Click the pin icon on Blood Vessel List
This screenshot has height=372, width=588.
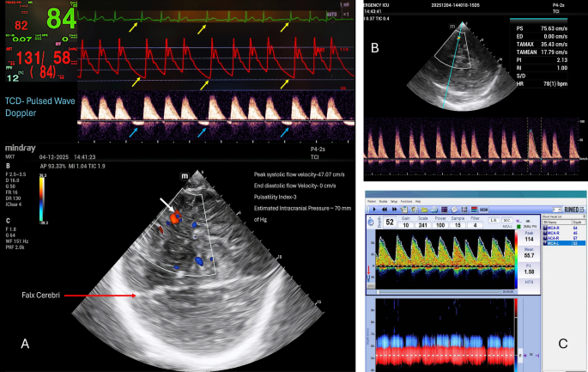584,216
